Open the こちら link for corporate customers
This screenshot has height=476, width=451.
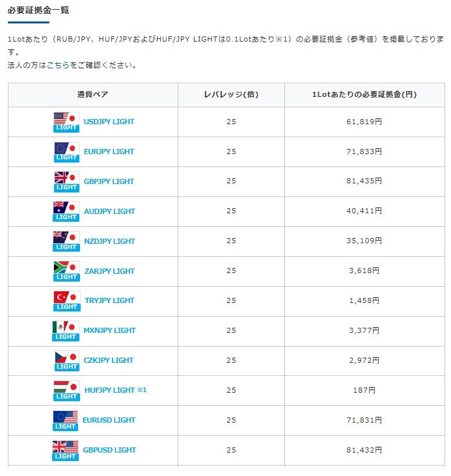coord(58,66)
